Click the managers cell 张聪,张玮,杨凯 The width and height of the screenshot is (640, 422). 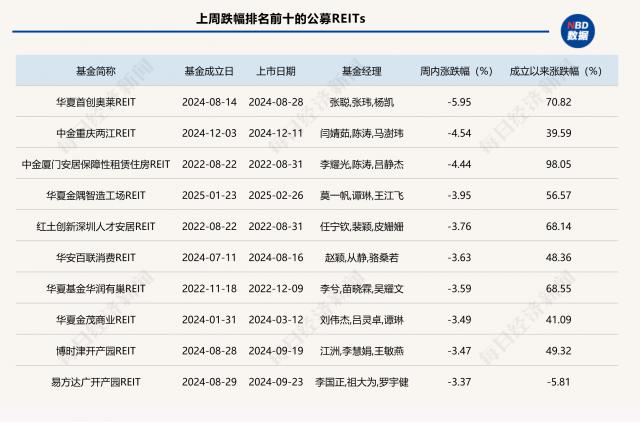(362, 102)
